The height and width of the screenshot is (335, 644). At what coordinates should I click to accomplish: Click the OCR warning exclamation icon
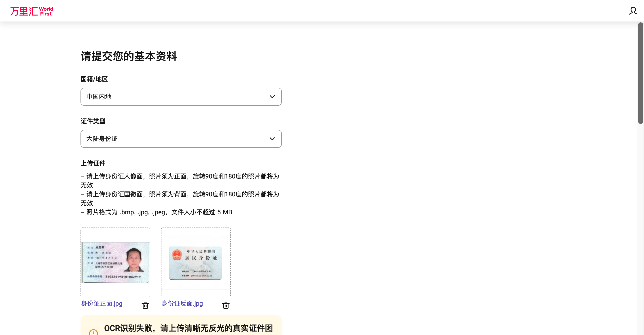(x=93, y=332)
